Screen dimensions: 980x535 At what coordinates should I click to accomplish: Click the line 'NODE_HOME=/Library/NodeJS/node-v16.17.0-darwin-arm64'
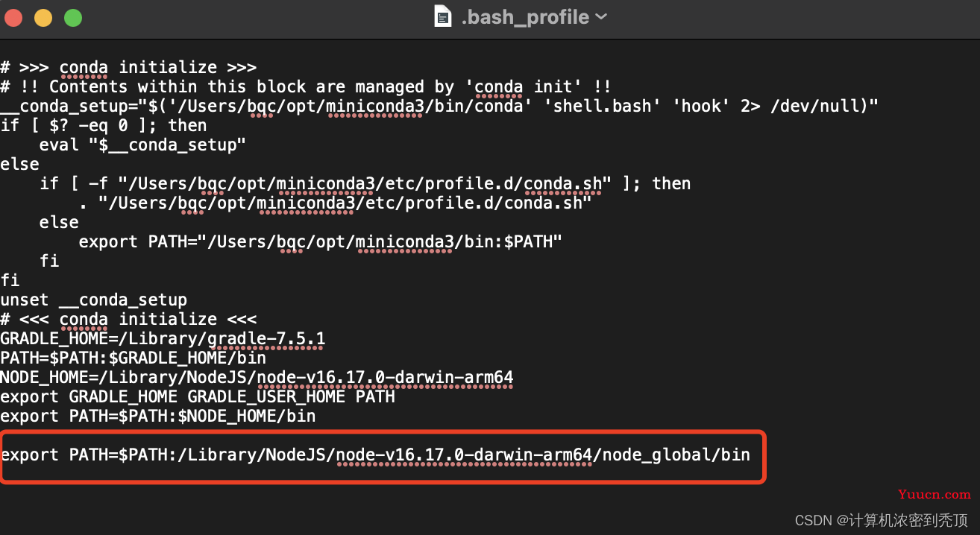[257, 377]
